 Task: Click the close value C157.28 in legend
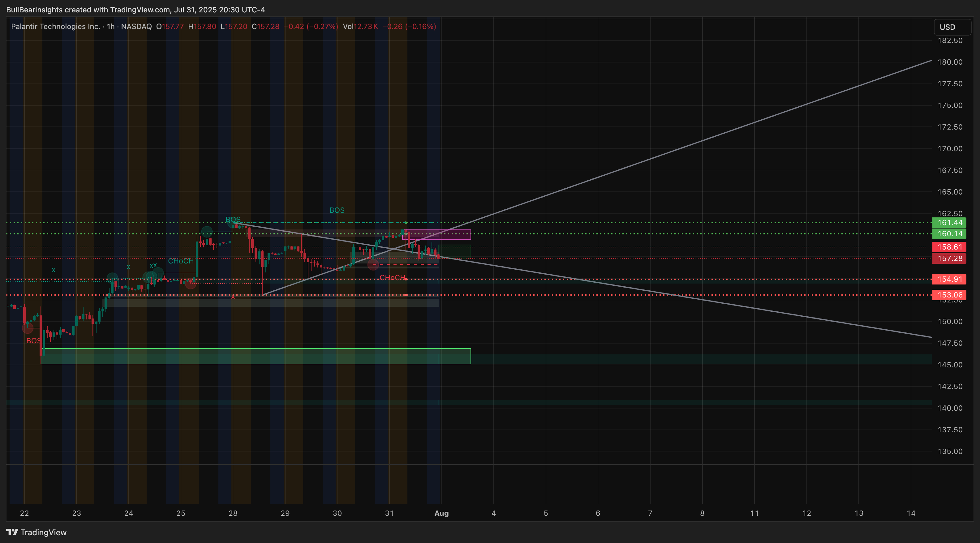[265, 27]
